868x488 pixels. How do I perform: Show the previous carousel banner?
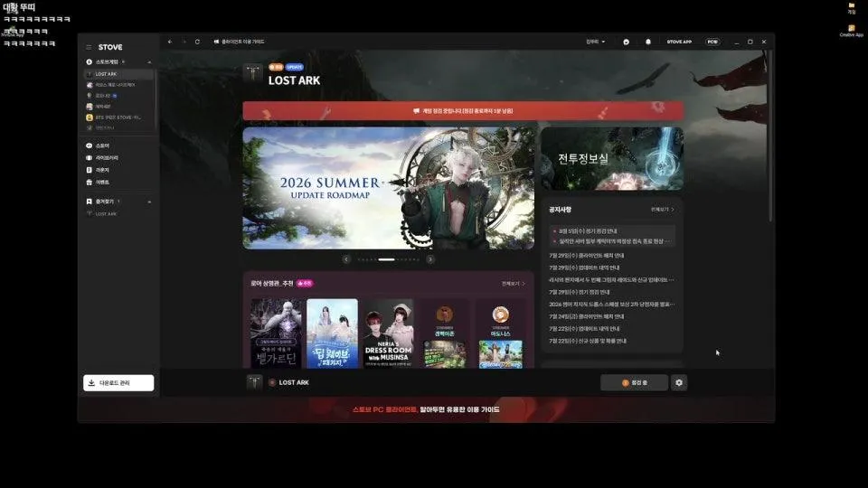346,259
